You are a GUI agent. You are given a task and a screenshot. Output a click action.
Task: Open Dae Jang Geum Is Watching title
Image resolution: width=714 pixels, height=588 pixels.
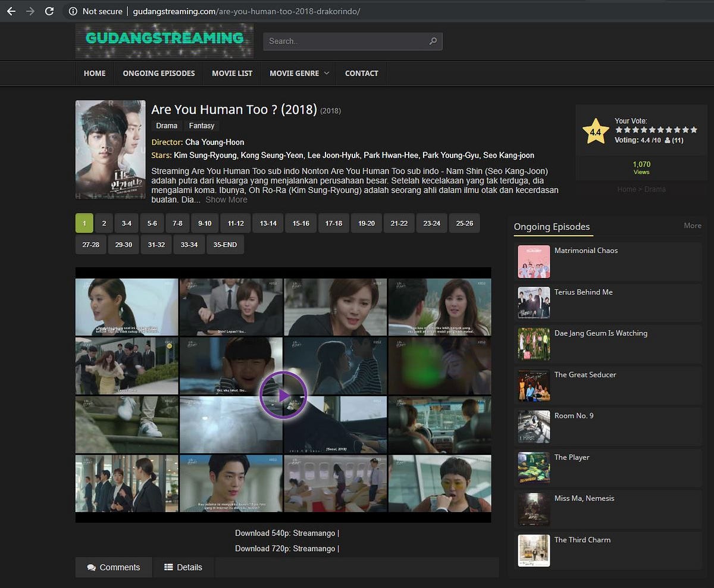[x=601, y=333]
